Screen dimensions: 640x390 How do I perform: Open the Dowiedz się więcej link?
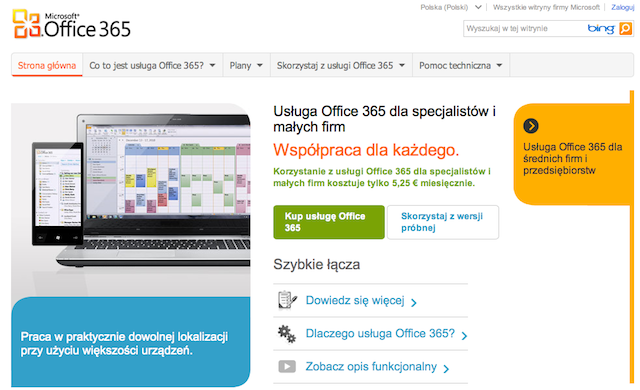tap(355, 301)
